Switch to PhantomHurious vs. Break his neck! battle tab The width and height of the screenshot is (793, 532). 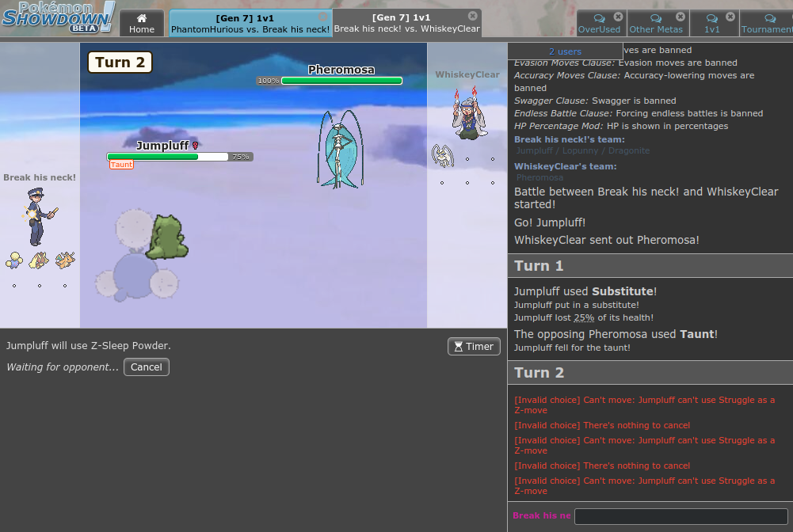pyautogui.click(x=250, y=23)
